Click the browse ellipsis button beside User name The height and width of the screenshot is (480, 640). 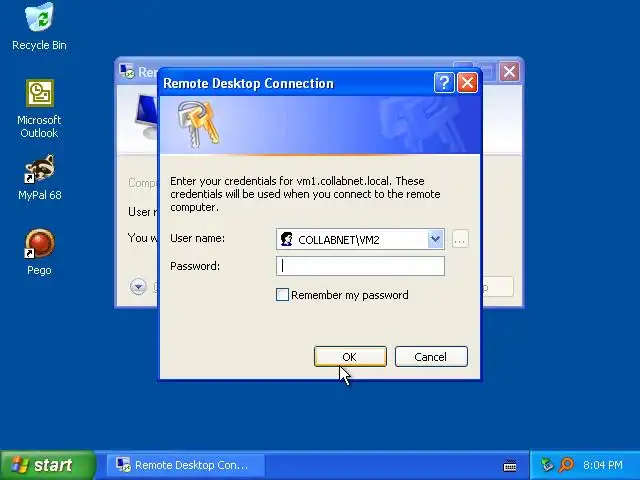coord(460,239)
